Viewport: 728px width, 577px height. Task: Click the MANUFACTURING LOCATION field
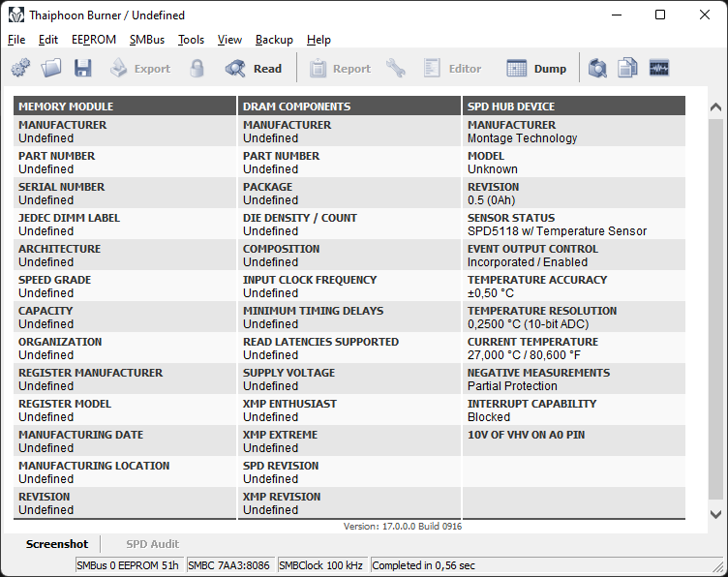point(125,472)
